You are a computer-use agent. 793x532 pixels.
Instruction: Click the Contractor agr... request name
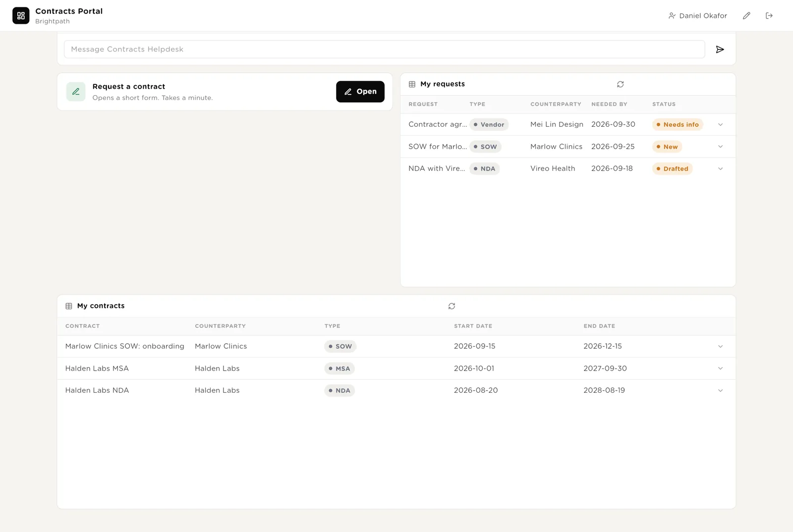point(438,124)
